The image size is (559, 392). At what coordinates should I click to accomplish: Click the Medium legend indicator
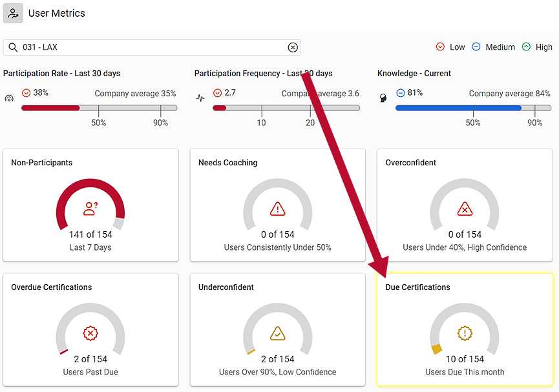click(476, 47)
